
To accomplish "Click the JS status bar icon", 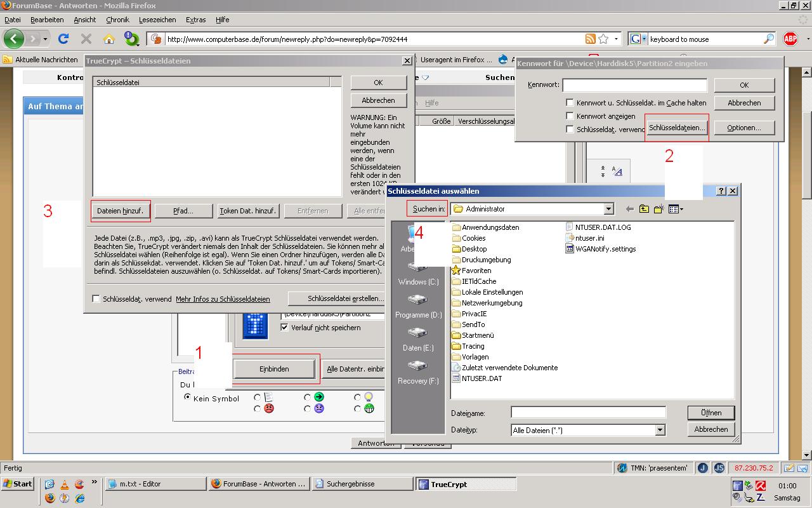I will 719,468.
